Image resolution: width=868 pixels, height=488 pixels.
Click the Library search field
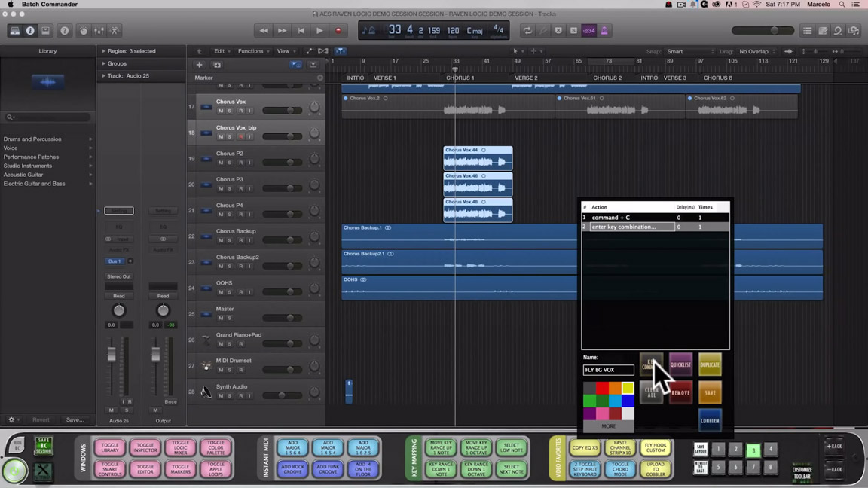[47, 117]
